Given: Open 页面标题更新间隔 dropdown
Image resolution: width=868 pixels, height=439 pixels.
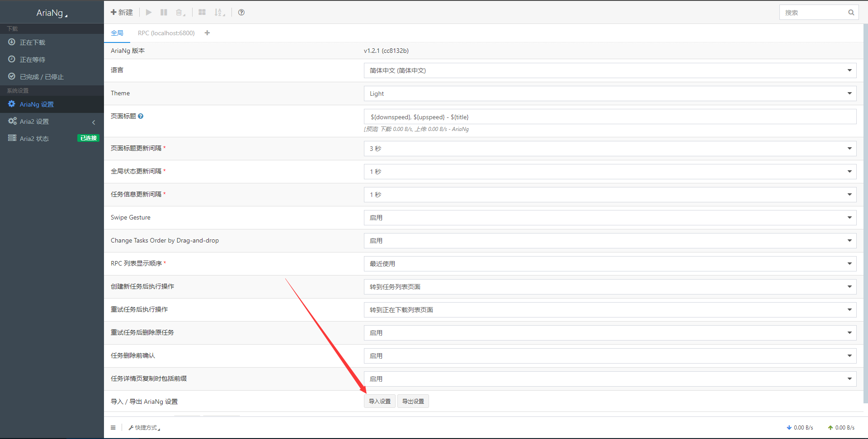Looking at the screenshot, I should [610, 149].
